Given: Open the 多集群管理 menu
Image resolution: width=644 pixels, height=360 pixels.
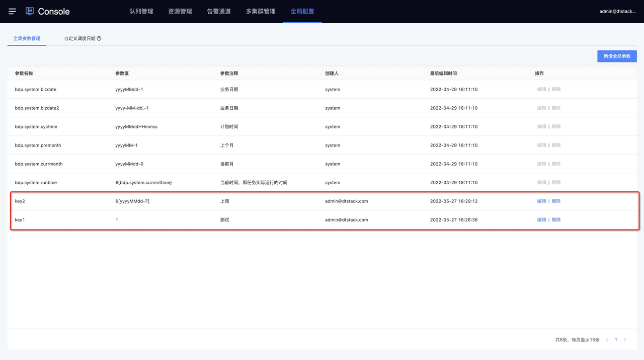Looking at the screenshot, I should pyautogui.click(x=261, y=11).
